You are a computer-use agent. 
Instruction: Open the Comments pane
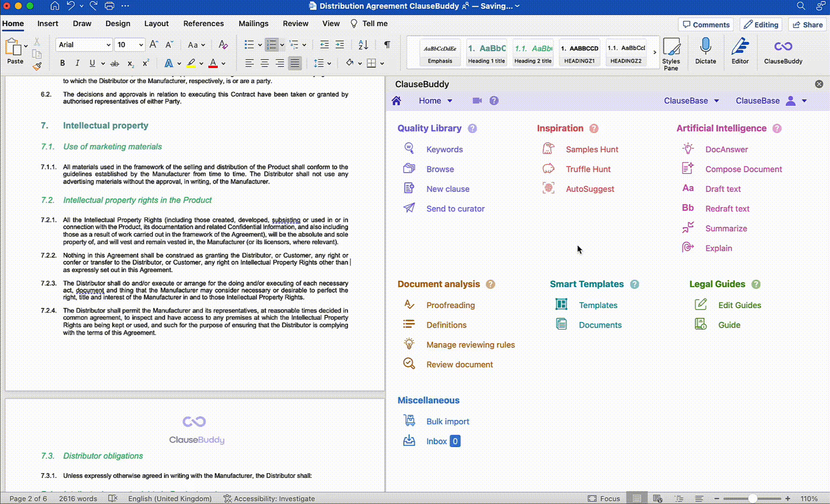coord(705,25)
